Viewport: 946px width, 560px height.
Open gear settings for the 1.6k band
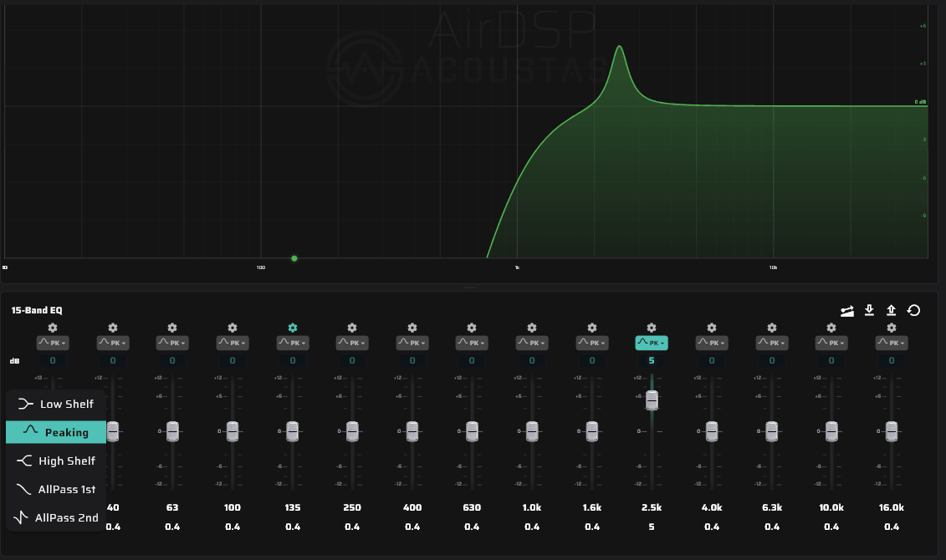click(x=592, y=328)
